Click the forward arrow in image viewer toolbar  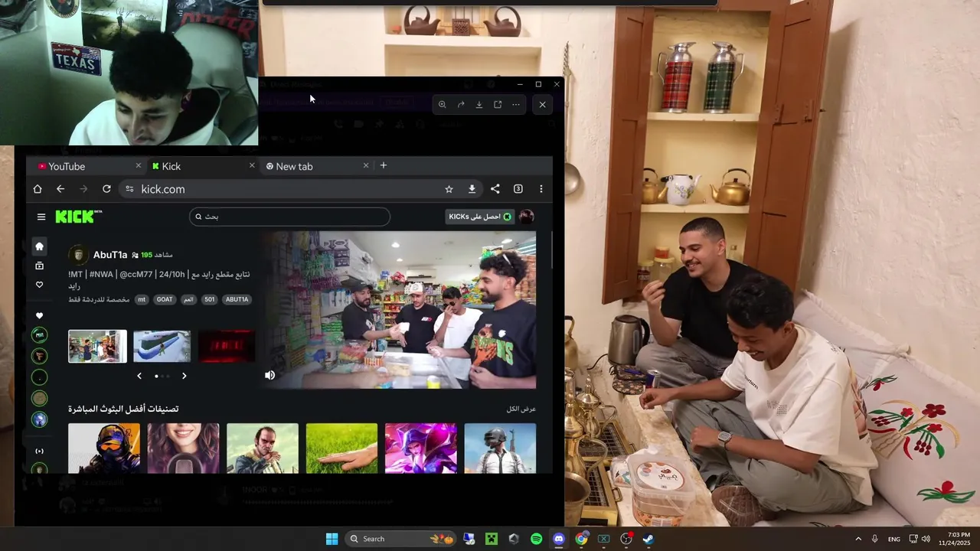461,104
